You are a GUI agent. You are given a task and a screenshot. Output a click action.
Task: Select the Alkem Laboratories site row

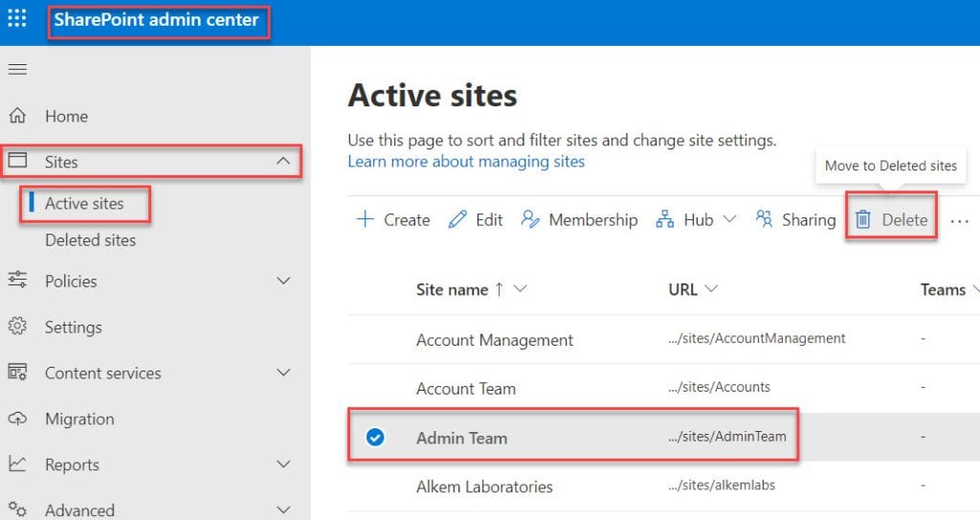[664, 486]
